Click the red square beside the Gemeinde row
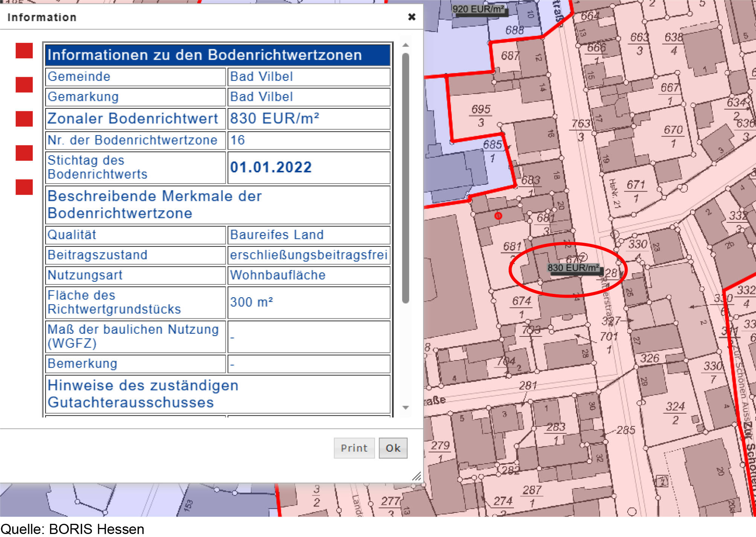The width and height of the screenshot is (756, 537). (x=24, y=85)
